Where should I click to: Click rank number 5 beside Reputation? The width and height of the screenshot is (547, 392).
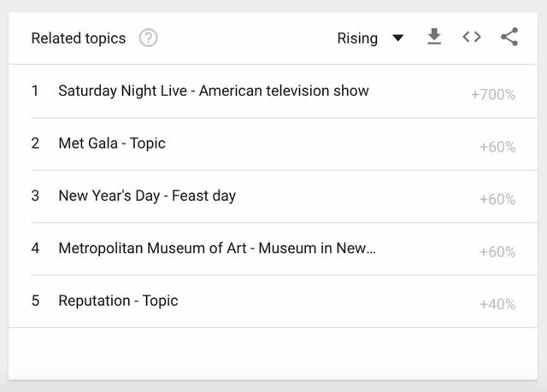pos(35,301)
